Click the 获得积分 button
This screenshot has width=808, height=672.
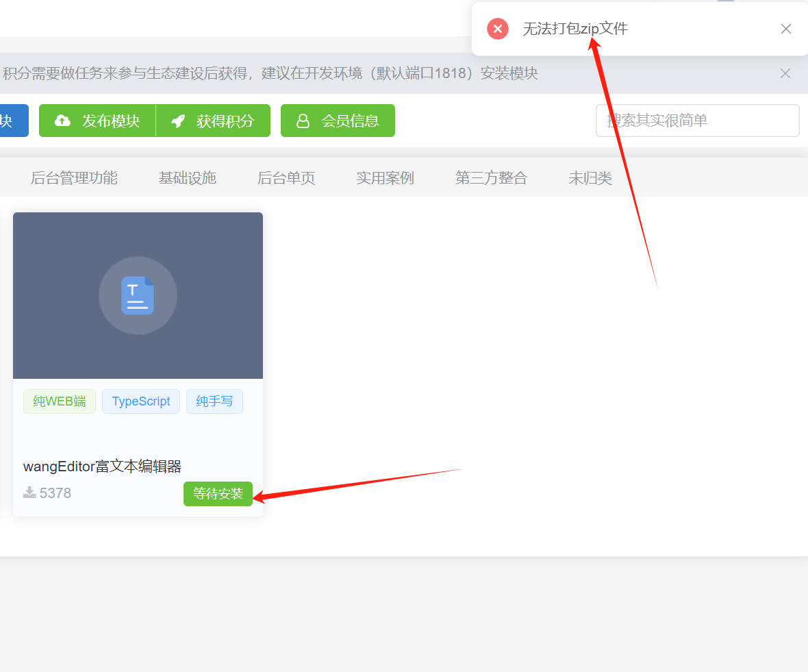tap(213, 121)
